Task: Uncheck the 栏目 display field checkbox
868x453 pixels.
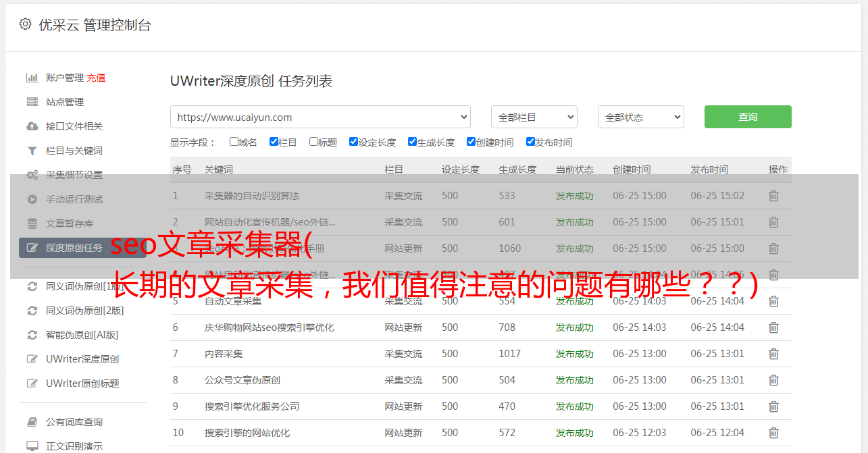Action: click(x=274, y=142)
